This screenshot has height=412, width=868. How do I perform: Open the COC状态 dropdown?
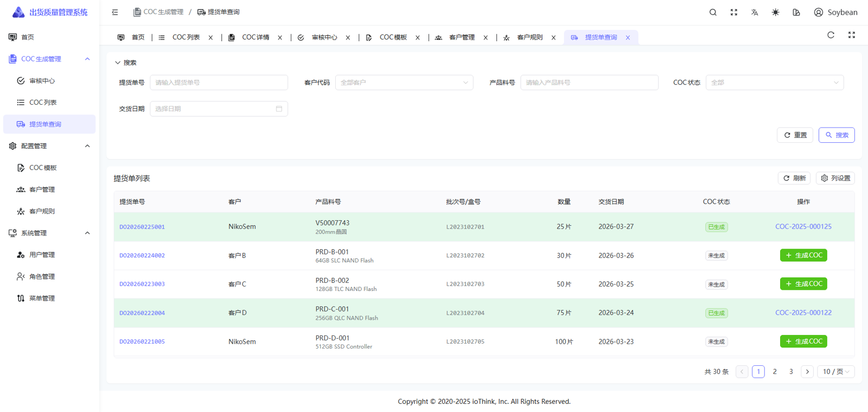point(774,83)
